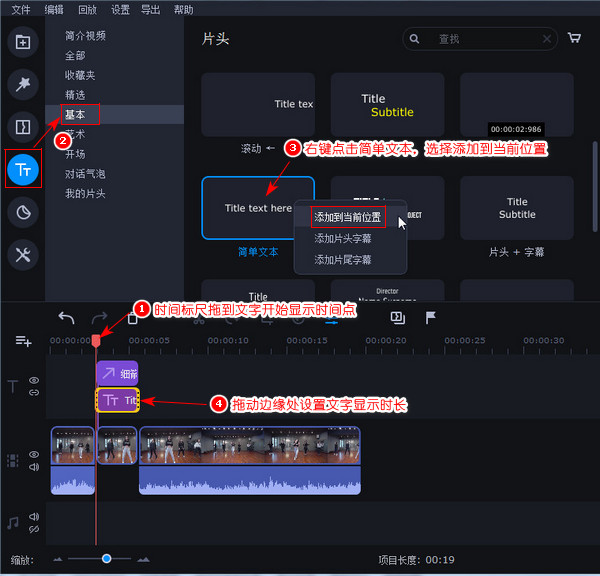600x576 pixels.
Task: Select the 简单文本 Title text here thumbnail
Action: pos(258,208)
